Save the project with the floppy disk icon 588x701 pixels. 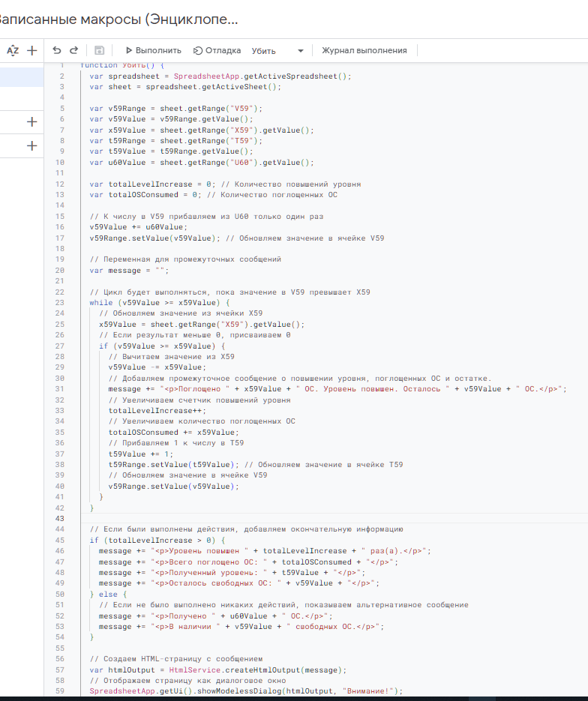(99, 51)
